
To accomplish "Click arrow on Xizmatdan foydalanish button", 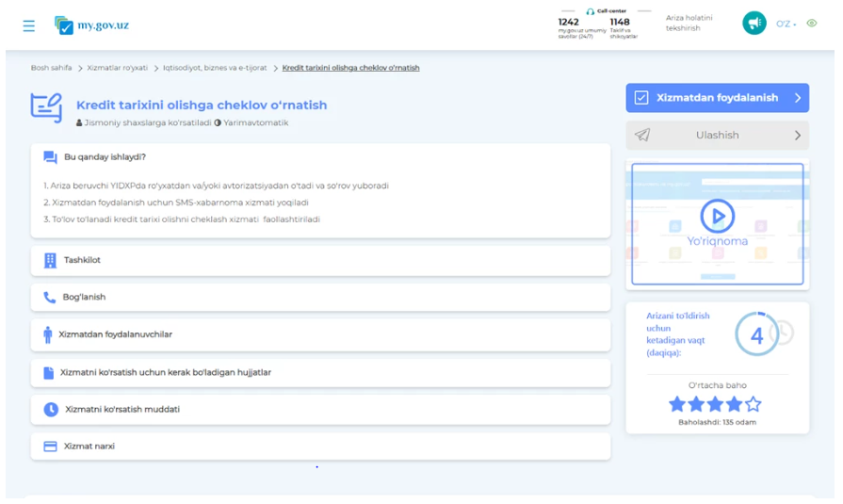I will pyautogui.click(x=798, y=98).
